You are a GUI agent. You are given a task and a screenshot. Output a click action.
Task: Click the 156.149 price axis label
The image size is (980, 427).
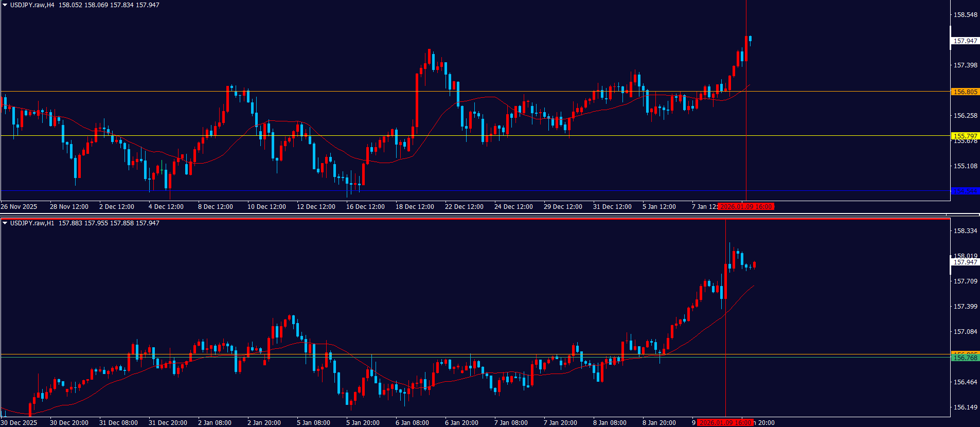[965, 407]
